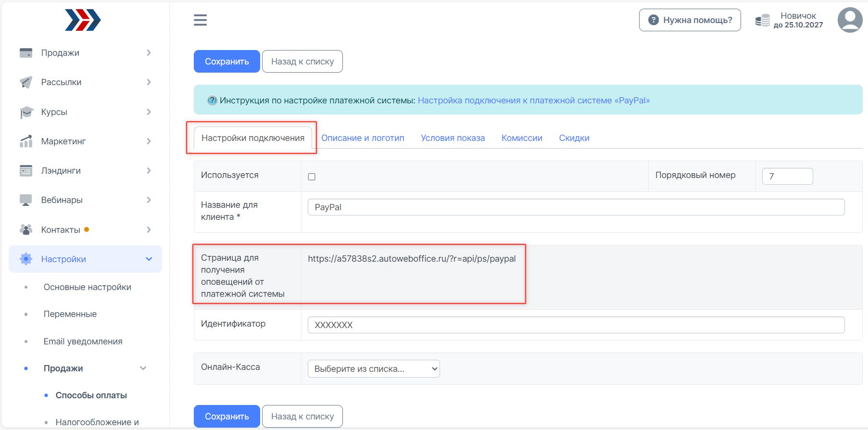The height and width of the screenshot is (430, 868).
Task: Click the Идентификатор input field
Action: [576, 325]
